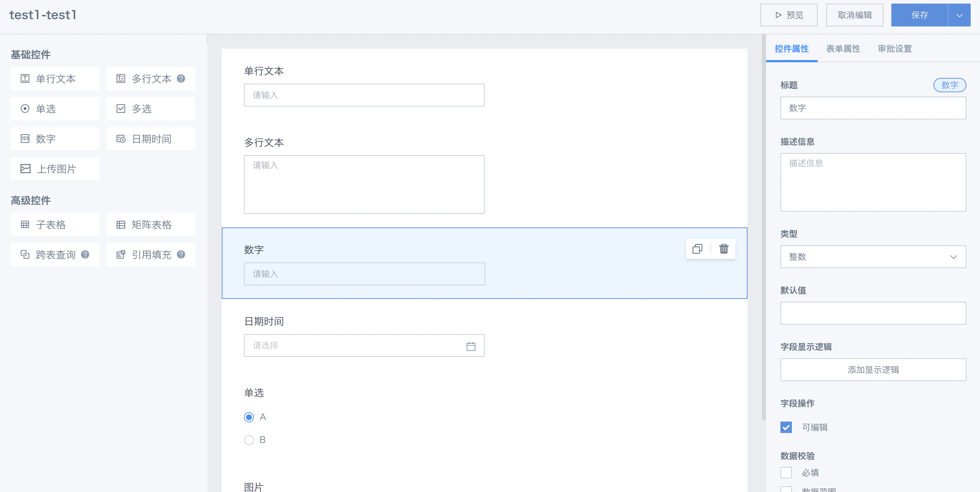Viewport: 980px width, 492px height.
Task: Select radio option A under 单选
Action: [x=249, y=417]
